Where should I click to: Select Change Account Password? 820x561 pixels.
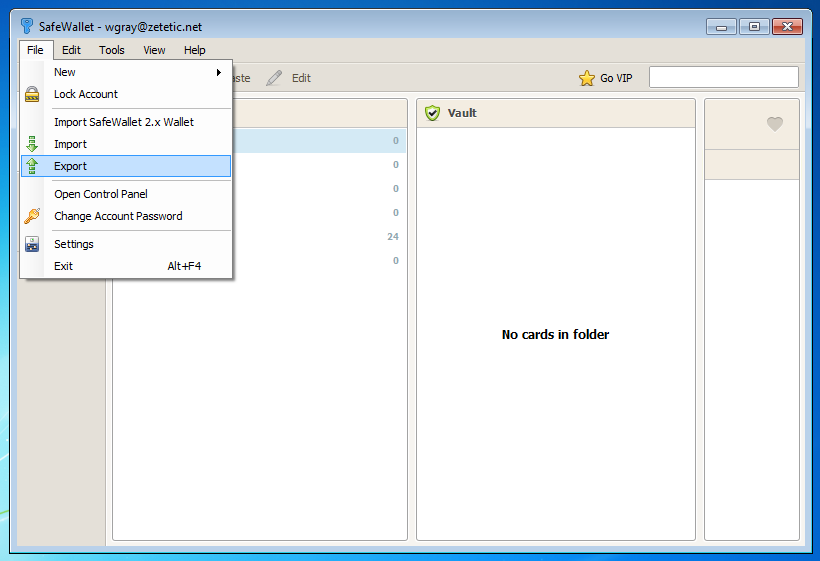click(126, 216)
